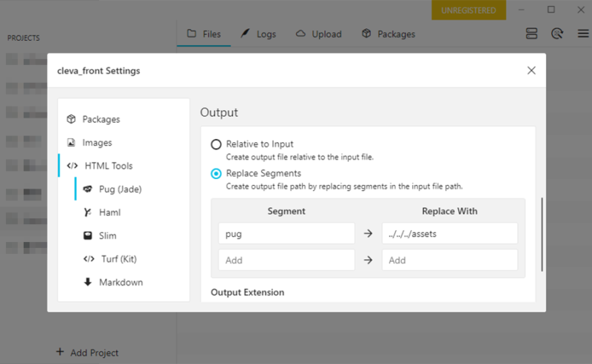Open the Upload tab
This screenshot has width=592, height=364.
318,34
